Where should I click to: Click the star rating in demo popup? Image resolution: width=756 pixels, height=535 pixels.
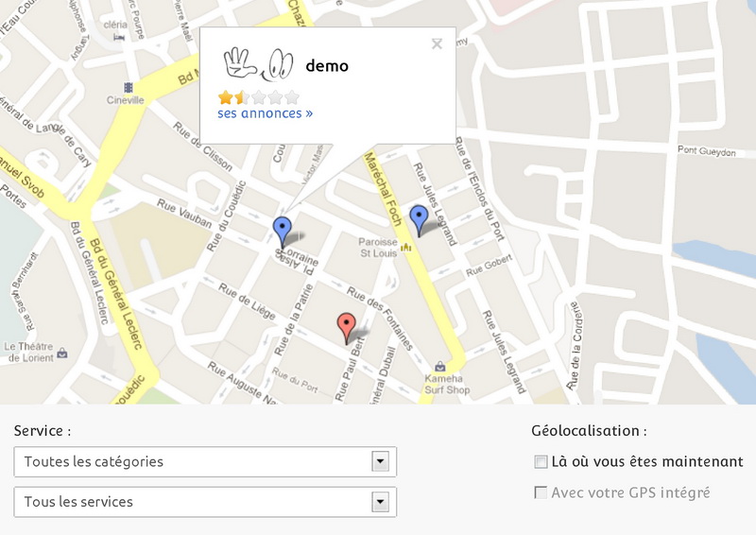pos(259,97)
